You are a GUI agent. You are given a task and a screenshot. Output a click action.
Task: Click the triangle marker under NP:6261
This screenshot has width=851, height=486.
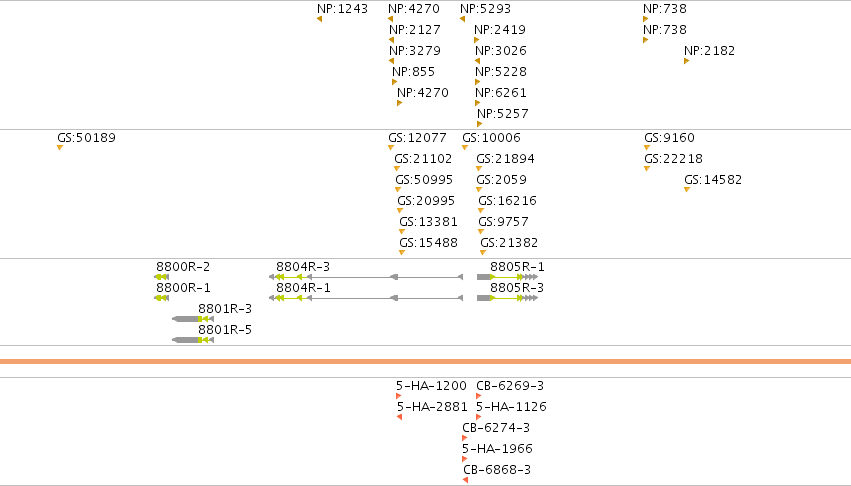click(478, 103)
